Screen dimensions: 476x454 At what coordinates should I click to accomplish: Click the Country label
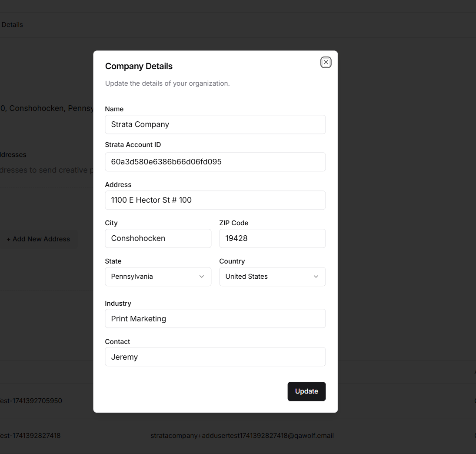pos(232,261)
